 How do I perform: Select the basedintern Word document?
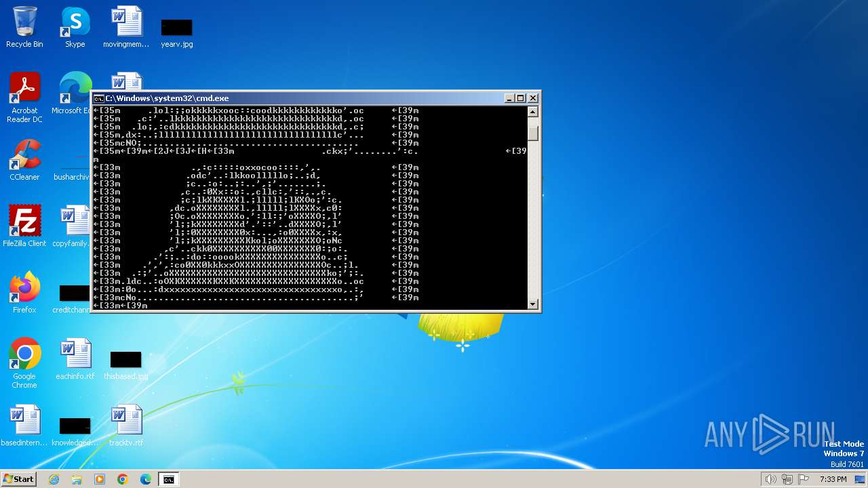click(x=24, y=426)
